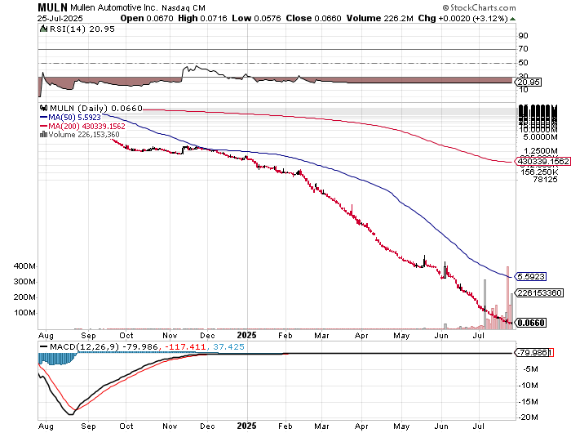Click the boxed 5.5923 MA(50) axis tag

pos(531,277)
